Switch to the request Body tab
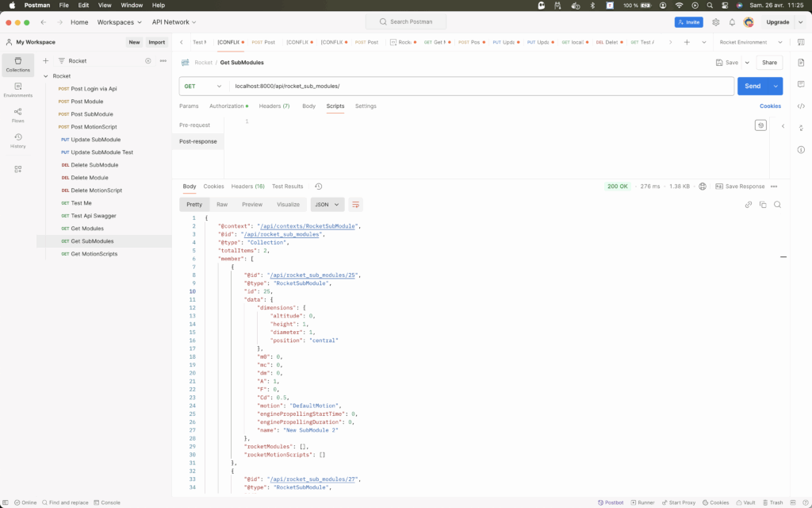Viewport: 812px width, 508px height. pos(308,106)
